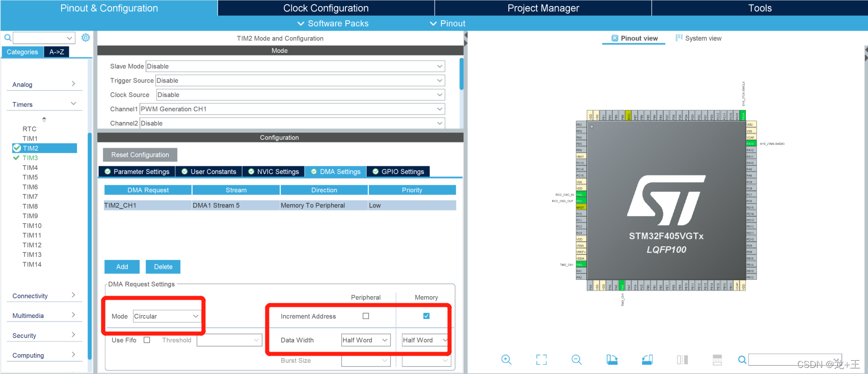Select TIM1 in timers list
The height and width of the screenshot is (374, 868).
[x=30, y=138]
